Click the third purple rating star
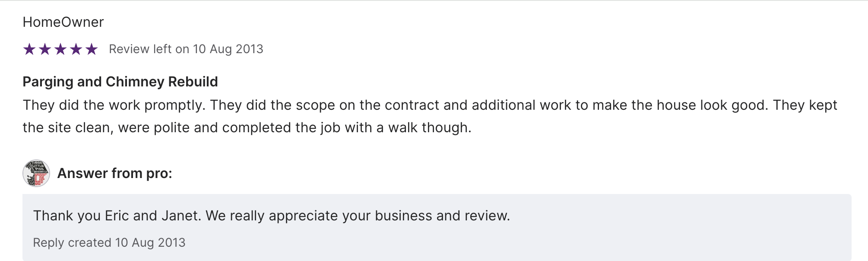Viewport: 868px width, 261px height. coord(60,49)
